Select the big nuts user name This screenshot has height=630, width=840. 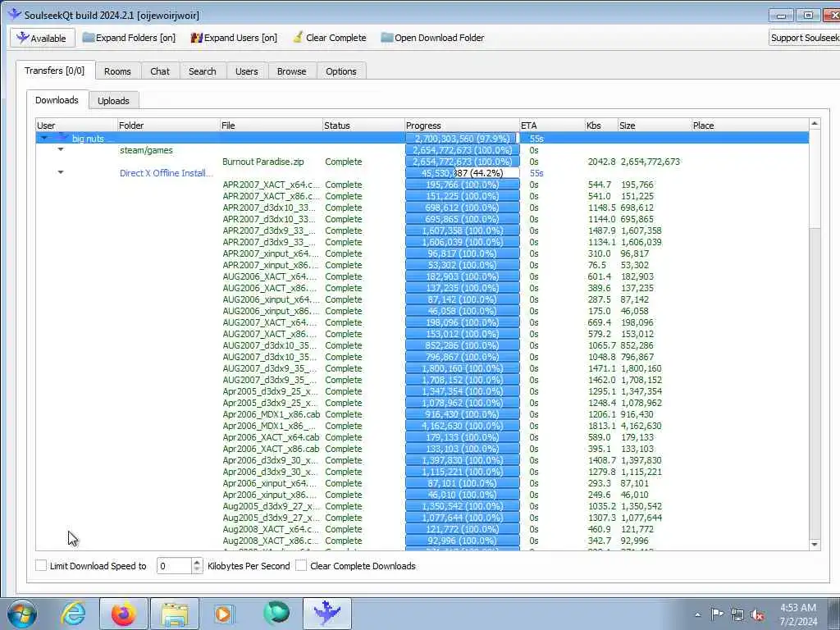coord(88,138)
